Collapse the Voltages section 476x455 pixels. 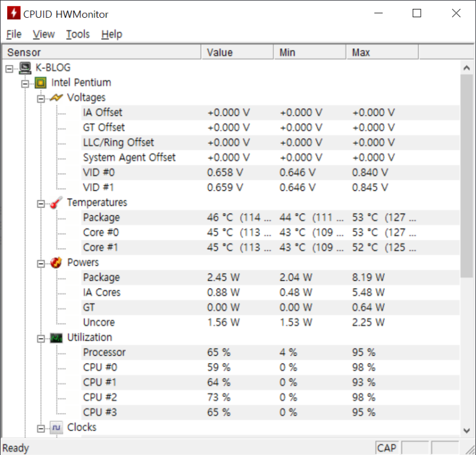[x=40, y=97]
